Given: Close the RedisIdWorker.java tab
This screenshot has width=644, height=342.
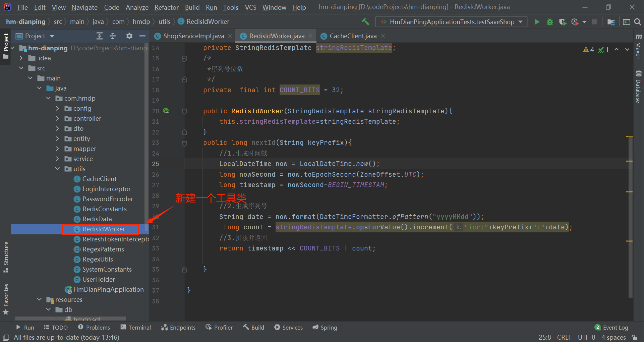Looking at the screenshot, I should [310, 36].
